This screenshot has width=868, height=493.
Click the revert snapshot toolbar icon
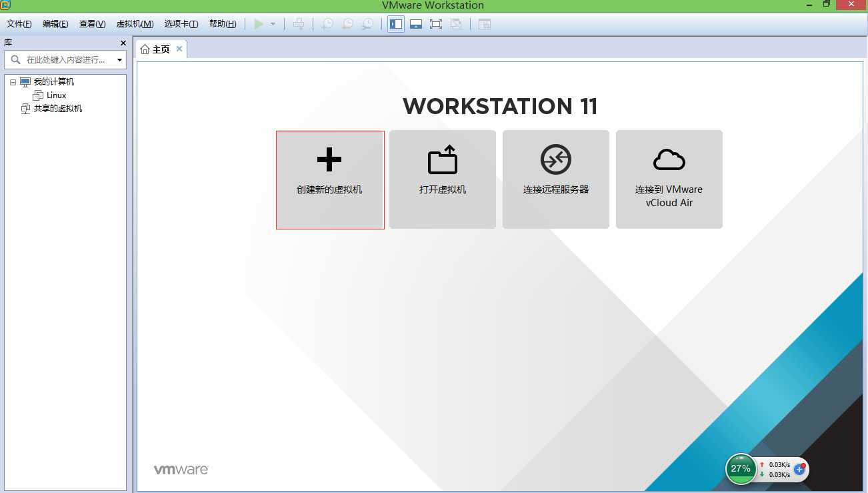tap(347, 24)
